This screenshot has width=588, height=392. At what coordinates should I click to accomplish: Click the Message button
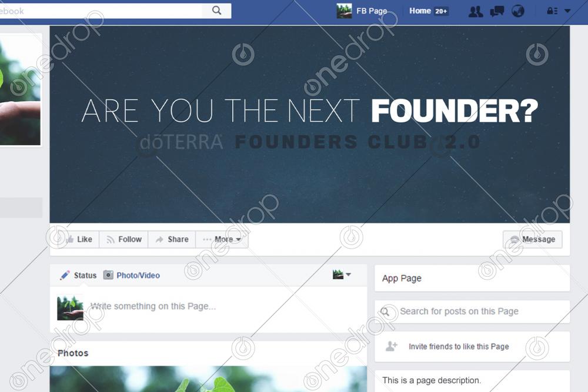(533, 239)
